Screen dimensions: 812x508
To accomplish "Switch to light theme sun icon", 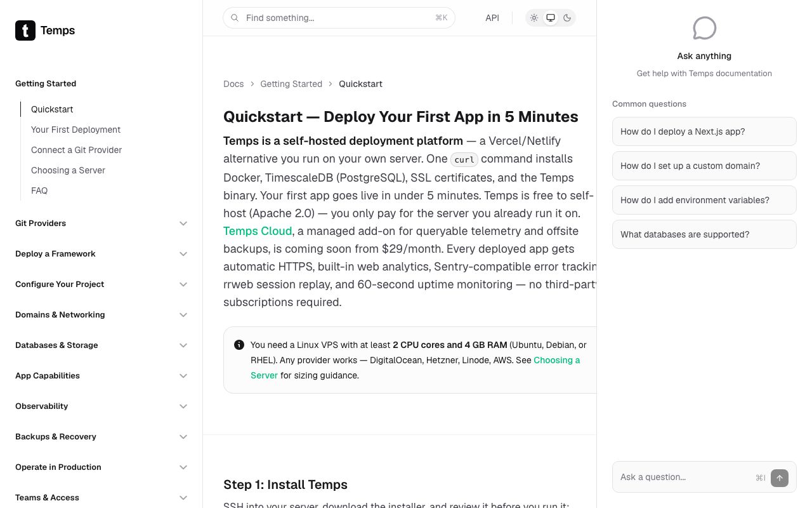I will 534,18.
